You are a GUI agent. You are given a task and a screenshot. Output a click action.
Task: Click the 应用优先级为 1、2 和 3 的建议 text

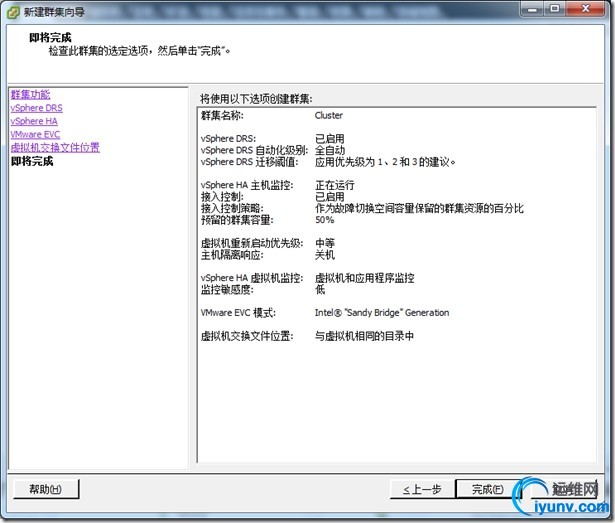385,162
